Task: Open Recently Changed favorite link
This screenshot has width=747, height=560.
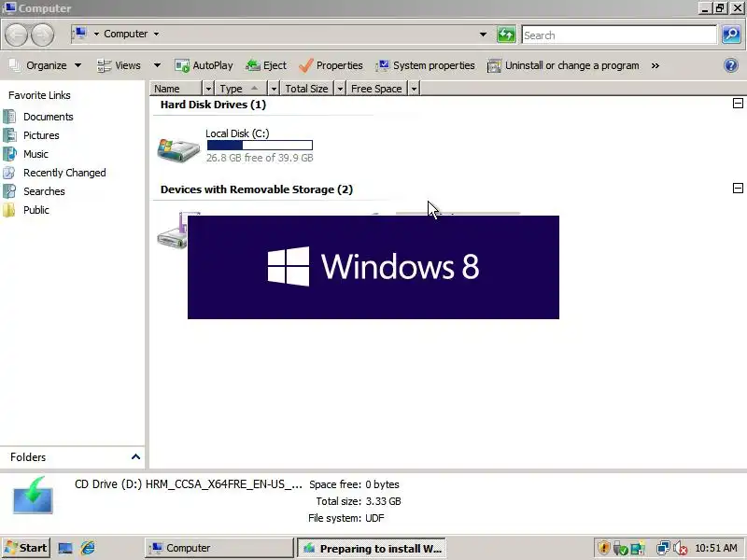Action: [64, 173]
